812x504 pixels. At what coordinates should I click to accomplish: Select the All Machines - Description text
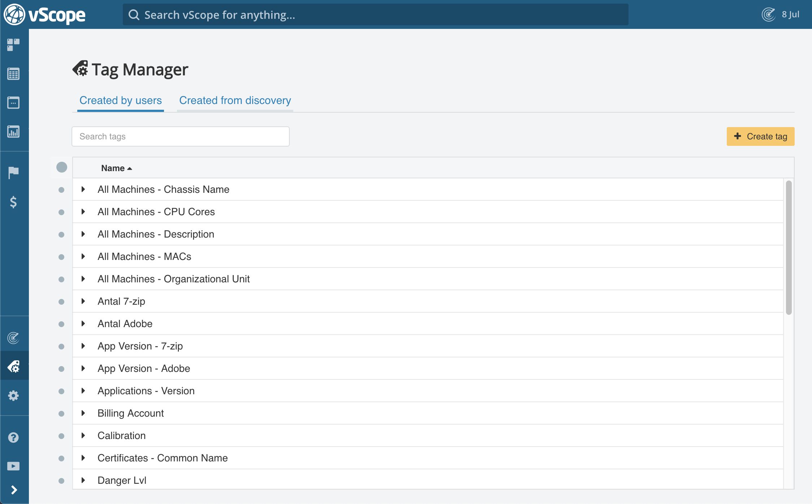(156, 234)
